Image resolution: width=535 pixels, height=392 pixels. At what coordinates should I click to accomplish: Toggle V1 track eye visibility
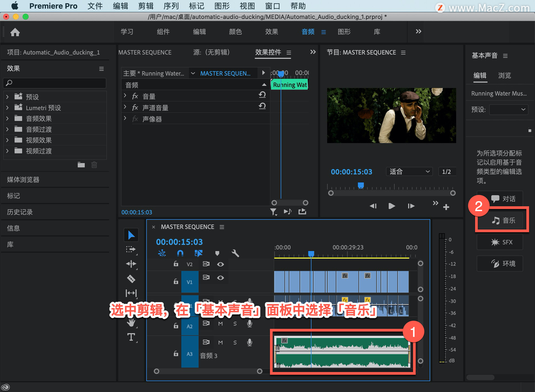[x=220, y=278]
